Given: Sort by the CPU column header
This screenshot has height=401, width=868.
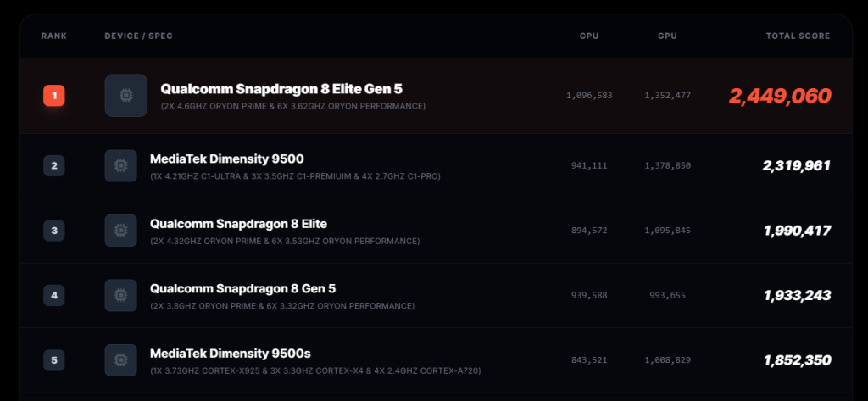Looking at the screenshot, I should click(589, 36).
